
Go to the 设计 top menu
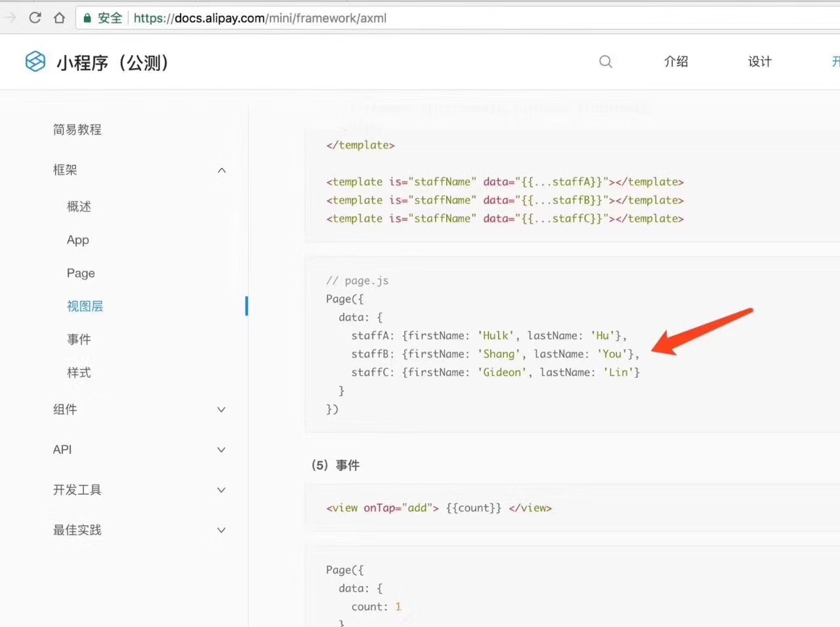[760, 62]
